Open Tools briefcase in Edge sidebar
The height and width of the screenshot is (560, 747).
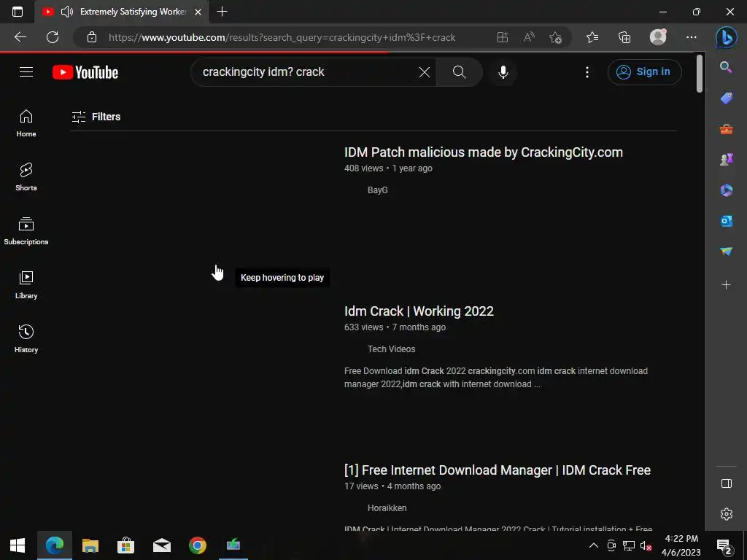coord(726,129)
